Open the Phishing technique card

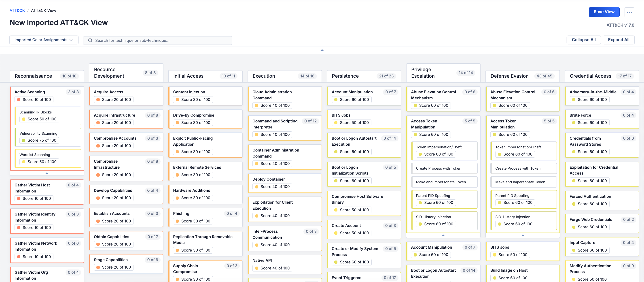[x=181, y=214]
